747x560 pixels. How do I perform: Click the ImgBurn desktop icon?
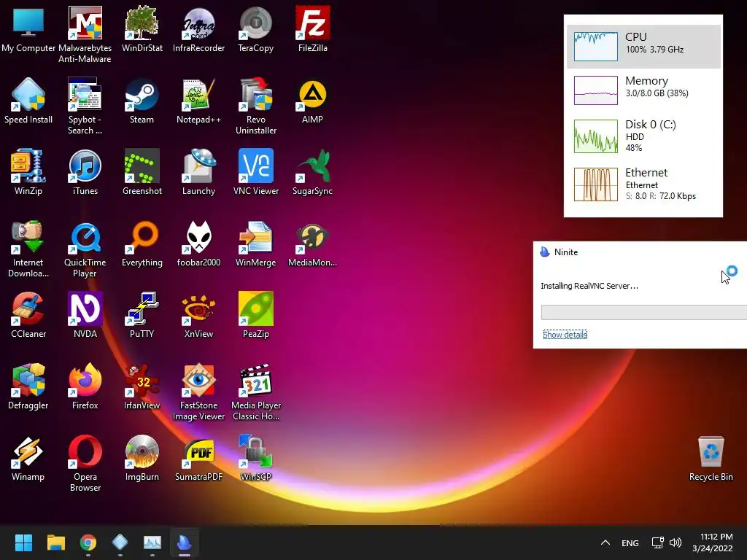pos(142,457)
